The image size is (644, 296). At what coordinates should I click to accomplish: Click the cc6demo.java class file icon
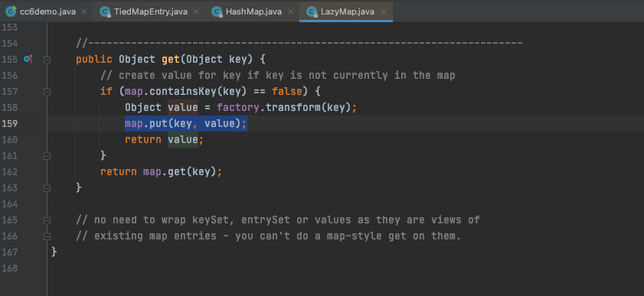click(11, 11)
